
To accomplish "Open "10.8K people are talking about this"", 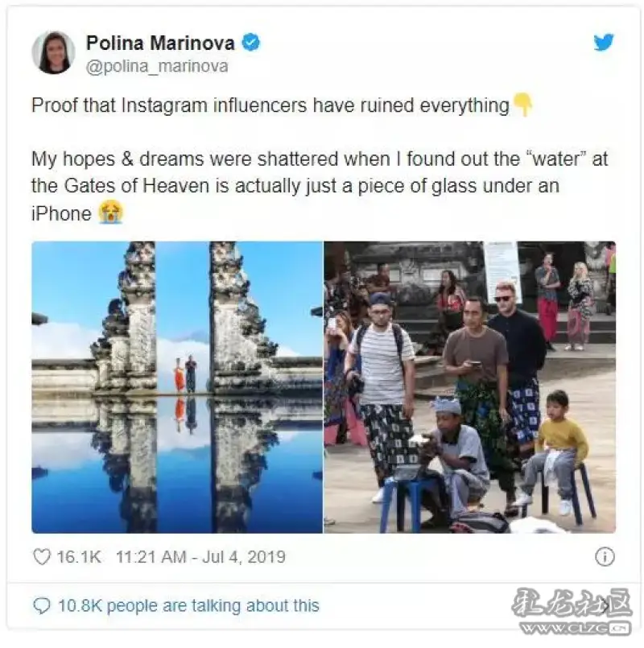I will [x=188, y=606].
